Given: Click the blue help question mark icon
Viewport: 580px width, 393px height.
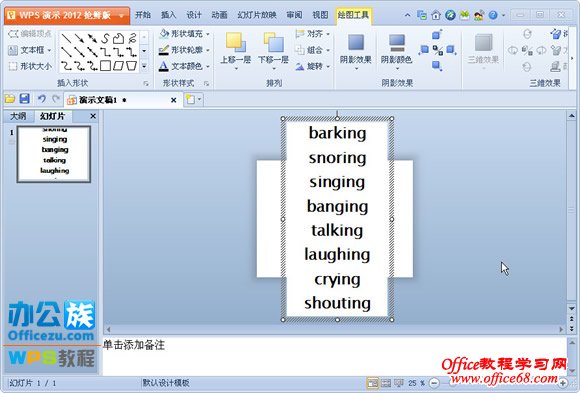Looking at the screenshot, I should 493,15.
